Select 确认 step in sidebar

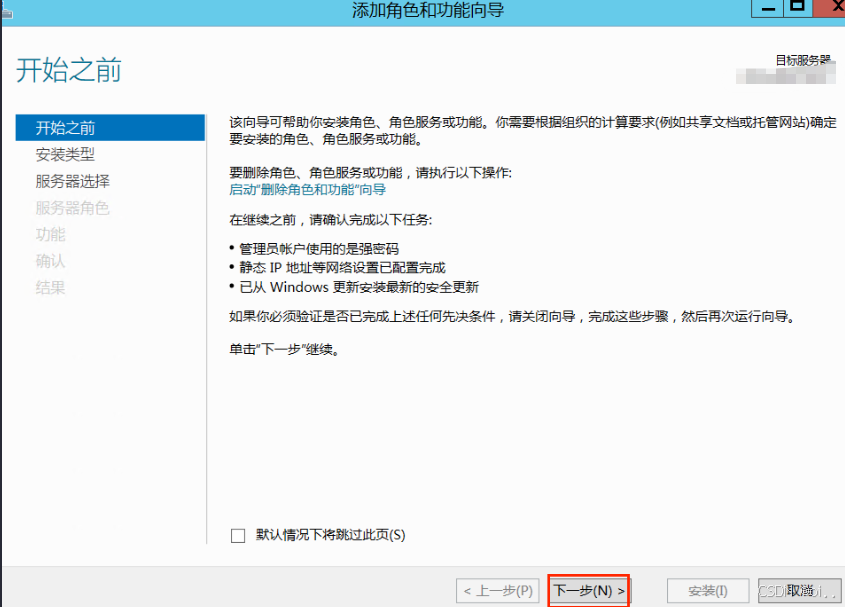pos(50,261)
